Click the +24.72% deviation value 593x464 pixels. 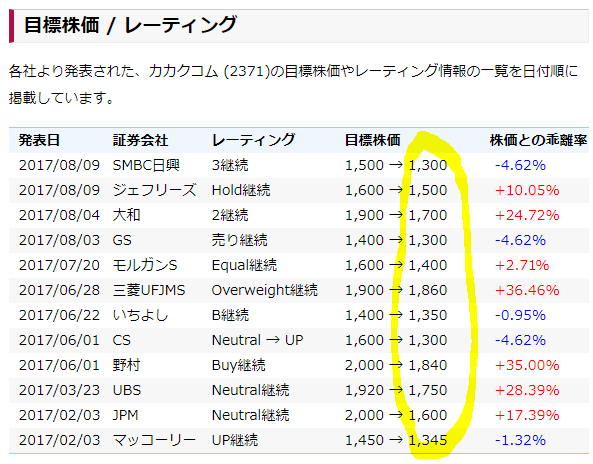tap(527, 215)
